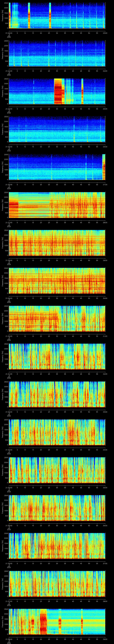114x644 pixels.
Task: Select the spectrogram panel starting at 21:23:00
Action: [x=57, y=53]
